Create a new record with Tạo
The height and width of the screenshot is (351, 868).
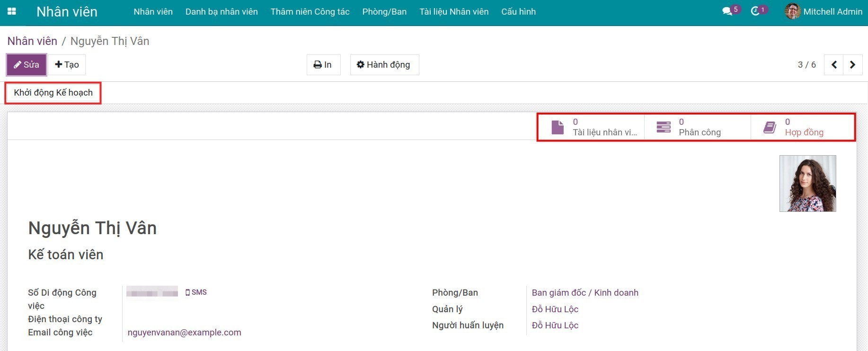tap(67, 65)
